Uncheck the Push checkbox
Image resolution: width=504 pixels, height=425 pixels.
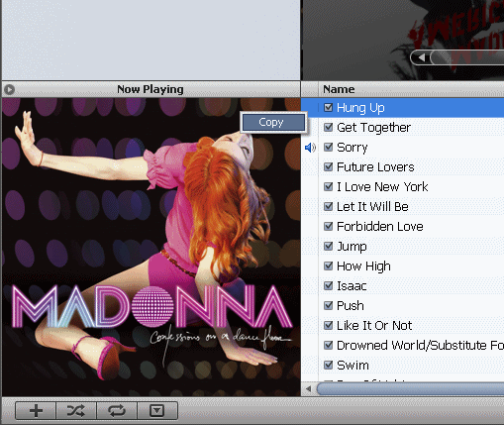tap(328, 305)
